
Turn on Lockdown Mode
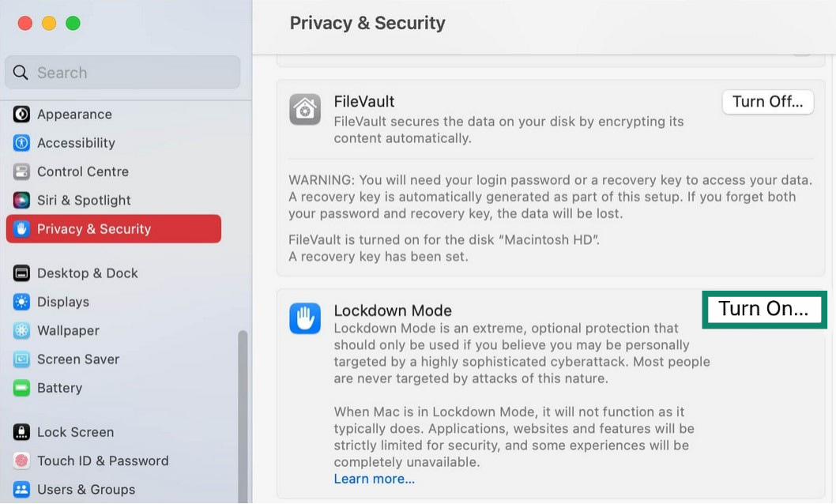tap(763, 309)
